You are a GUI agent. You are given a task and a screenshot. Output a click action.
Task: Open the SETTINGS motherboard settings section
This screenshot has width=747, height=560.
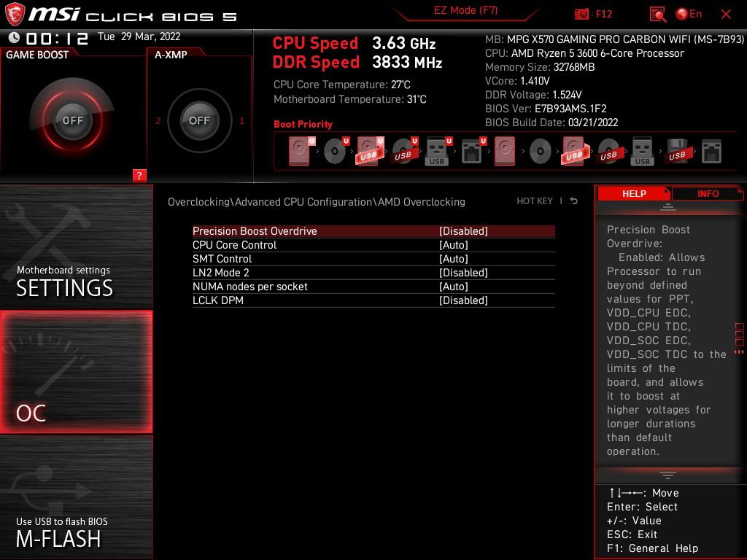coord(76,246)
